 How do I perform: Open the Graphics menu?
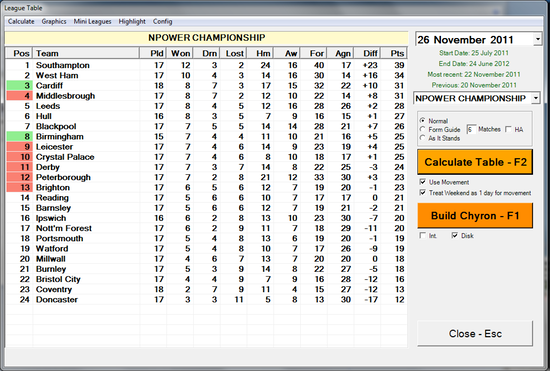pos(54,21)
